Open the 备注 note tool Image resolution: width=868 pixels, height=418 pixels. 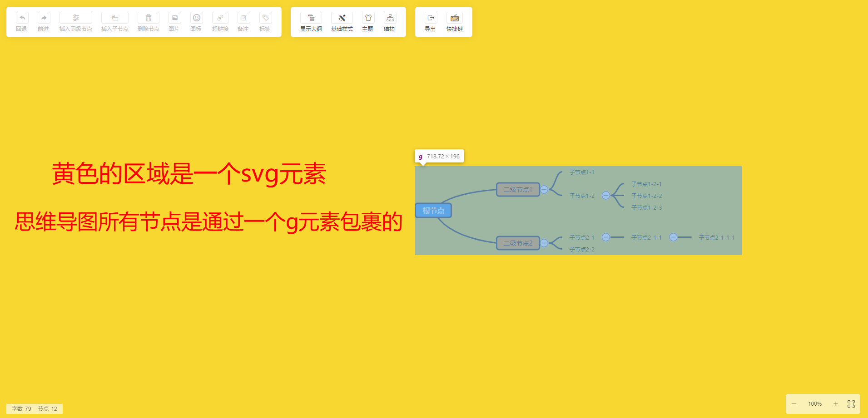[x=243, y=18]
